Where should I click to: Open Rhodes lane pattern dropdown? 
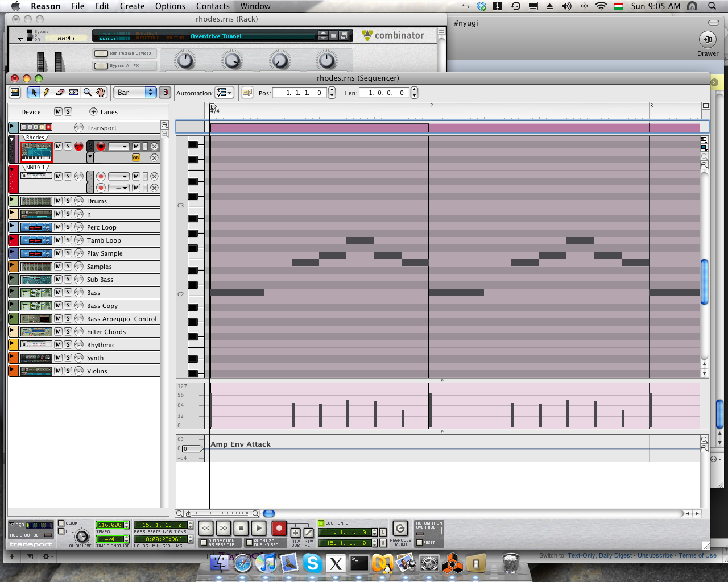click(x=118, y=146)
